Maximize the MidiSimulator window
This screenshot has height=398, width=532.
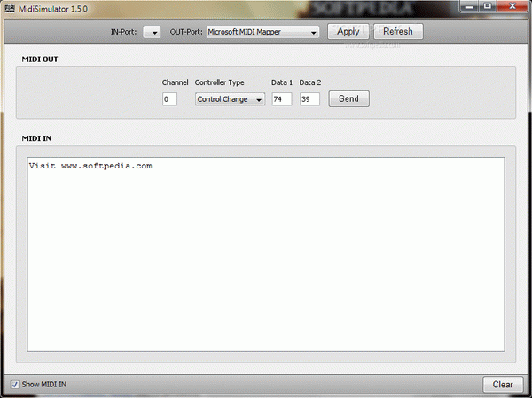point(488,6)
